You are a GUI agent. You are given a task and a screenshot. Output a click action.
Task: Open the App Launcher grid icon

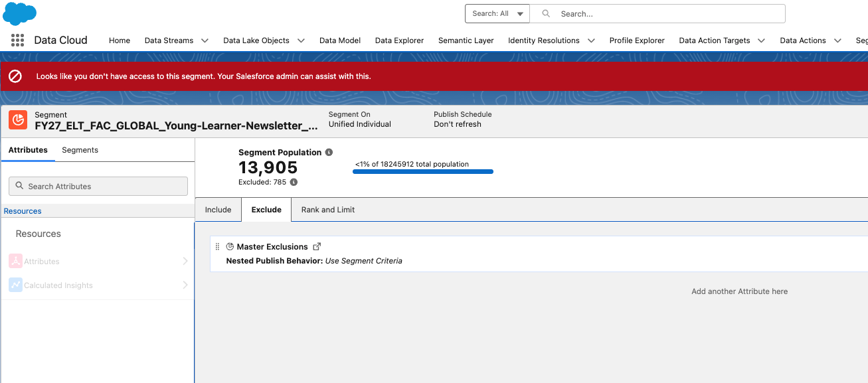(17, 40)
